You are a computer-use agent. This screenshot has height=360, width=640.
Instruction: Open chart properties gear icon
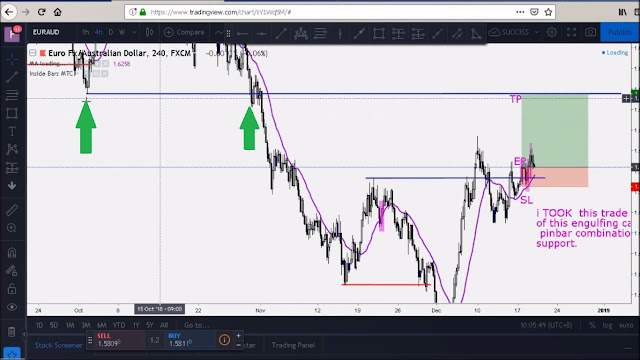[552, 32]
